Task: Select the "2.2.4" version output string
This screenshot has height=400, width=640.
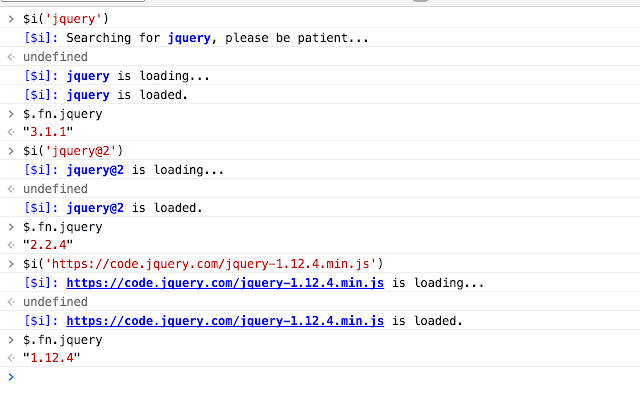Action: (x=48, y=245)
